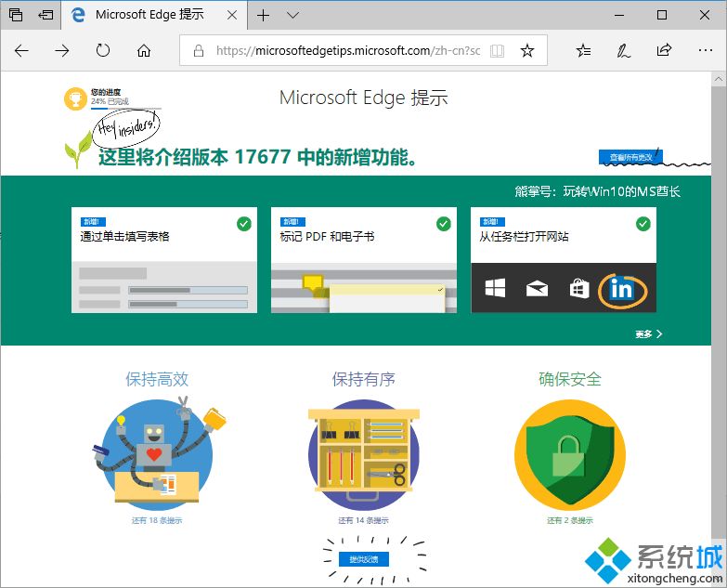727x588 pixels.
Task: Select the Microsoft Edge 提示 tab
Action: click(154, 15)
